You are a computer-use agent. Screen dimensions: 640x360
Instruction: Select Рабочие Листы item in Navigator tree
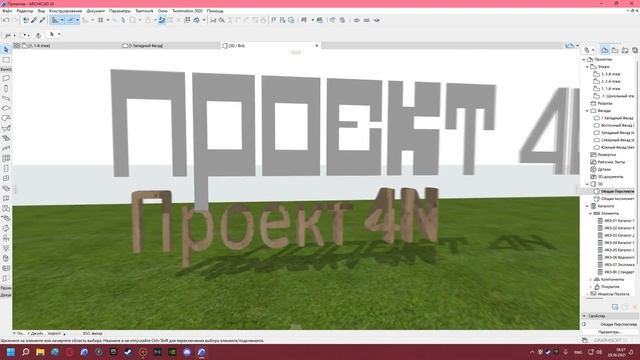pos(611,162)
